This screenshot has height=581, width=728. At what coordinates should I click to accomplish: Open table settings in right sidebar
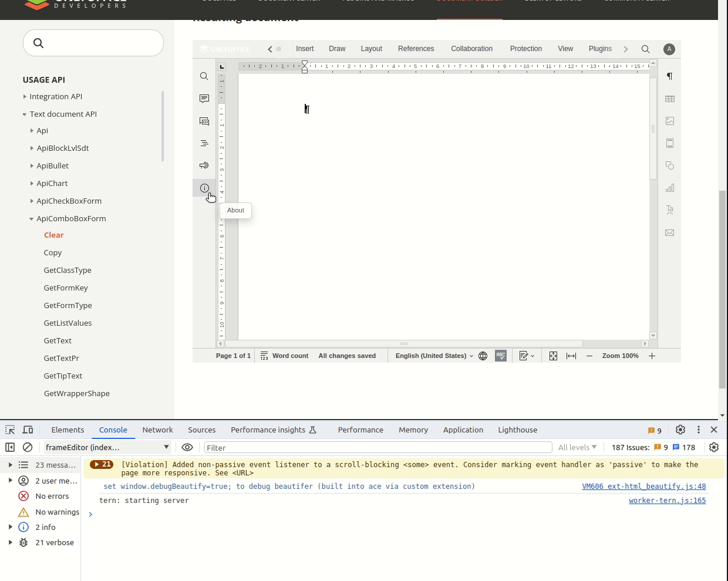point(669,99)
